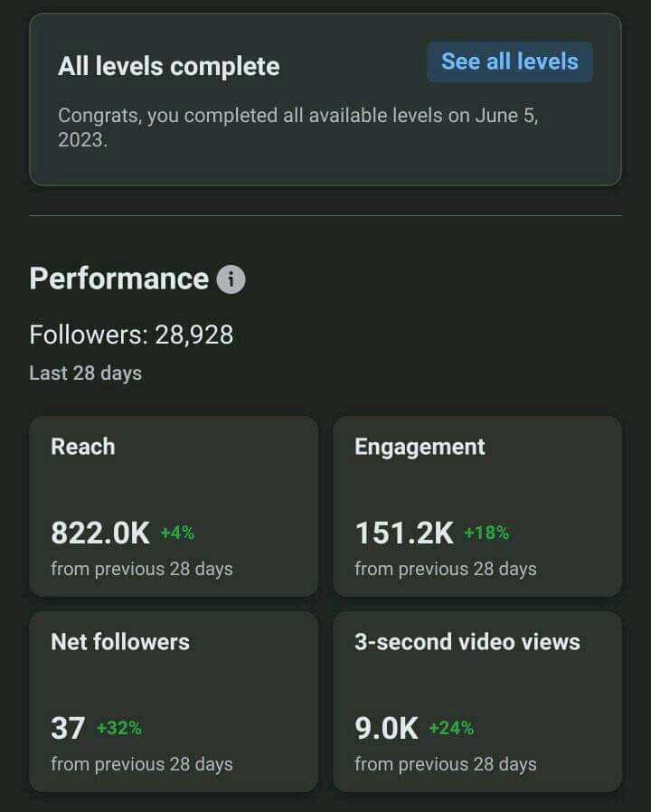Open the Engagement metric card
Screen dimensions: 651x812
(476, 505)
